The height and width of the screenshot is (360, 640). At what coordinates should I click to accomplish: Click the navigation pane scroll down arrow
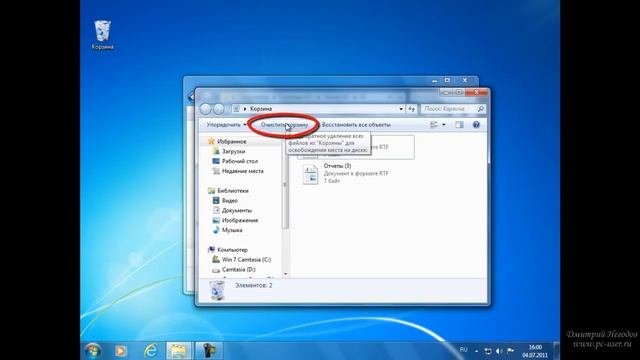click(285, 274)
